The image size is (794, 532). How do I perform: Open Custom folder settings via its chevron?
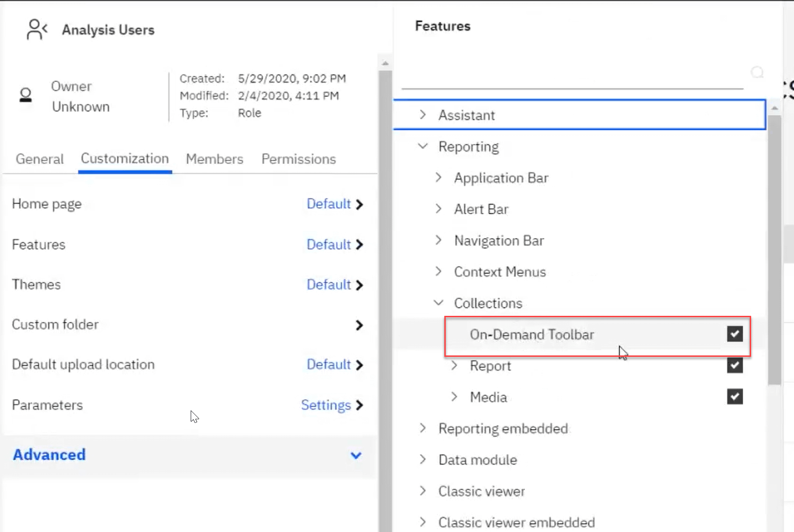(359, 325)
